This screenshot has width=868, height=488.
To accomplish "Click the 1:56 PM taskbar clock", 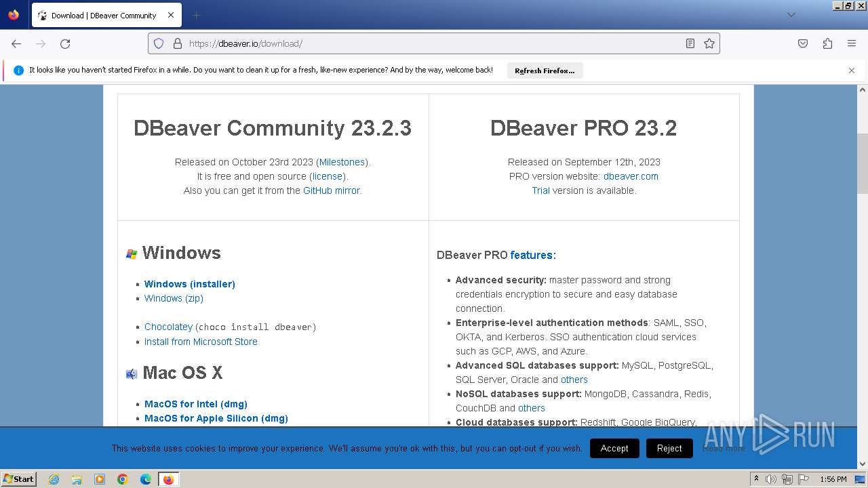I will coord(833,479).
